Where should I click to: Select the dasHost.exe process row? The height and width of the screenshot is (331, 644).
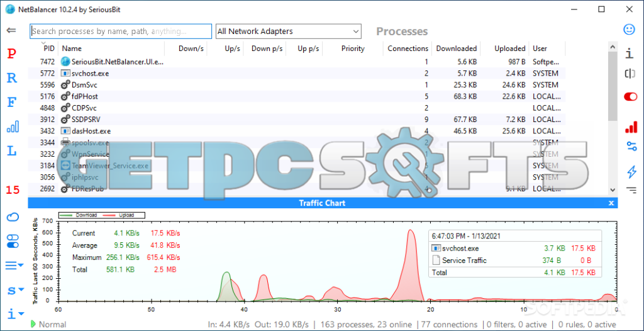(x=297, y=131)
